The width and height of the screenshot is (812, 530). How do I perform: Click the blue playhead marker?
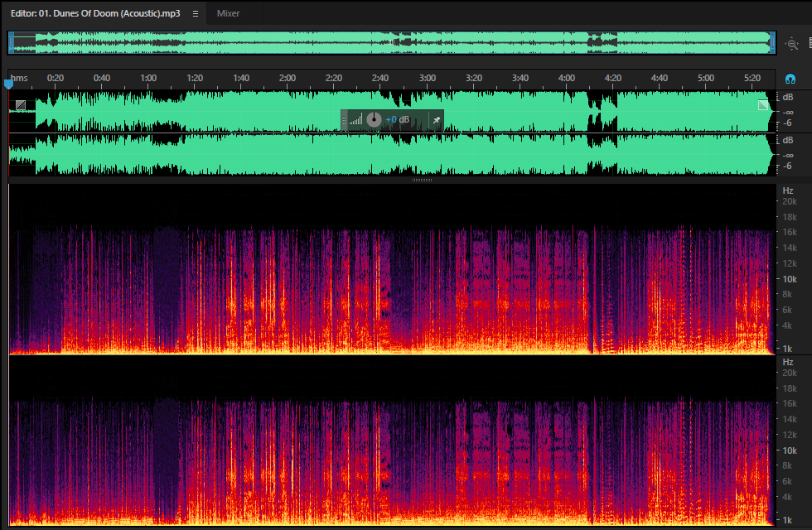coord(8,84)
